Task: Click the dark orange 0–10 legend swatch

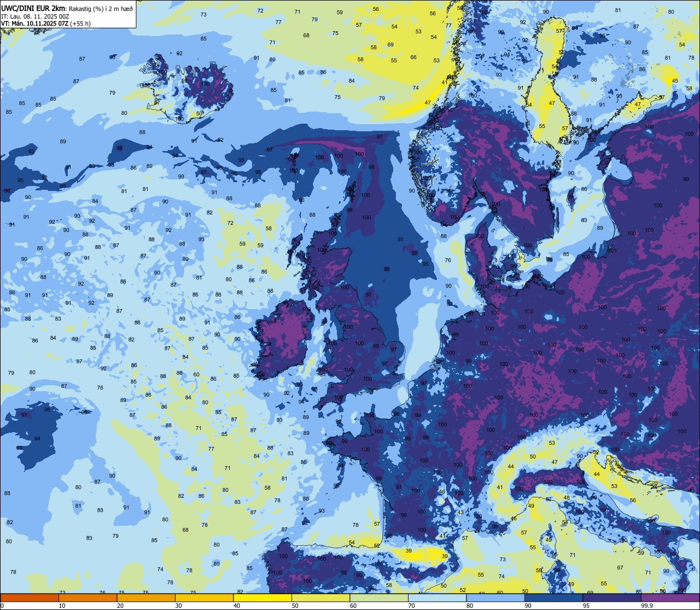Action: pos(30,597)
